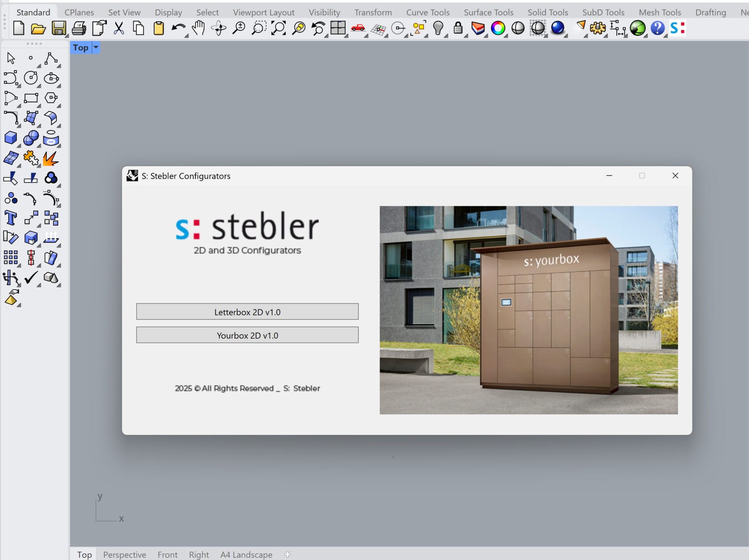The height and width of the screenshot is (560, 749).
Task: Click the Zoom Extents icon
Action: 279,28
